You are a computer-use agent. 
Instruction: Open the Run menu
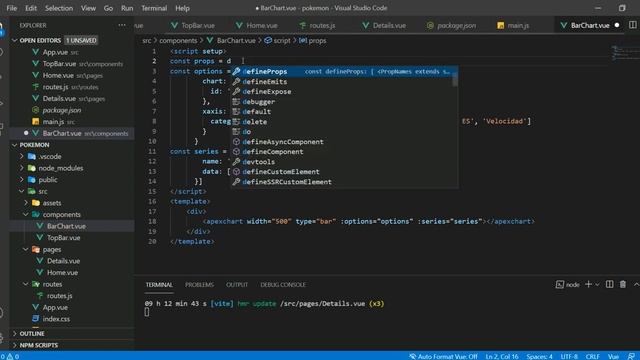pyautogui.click(x=127, y=8)
